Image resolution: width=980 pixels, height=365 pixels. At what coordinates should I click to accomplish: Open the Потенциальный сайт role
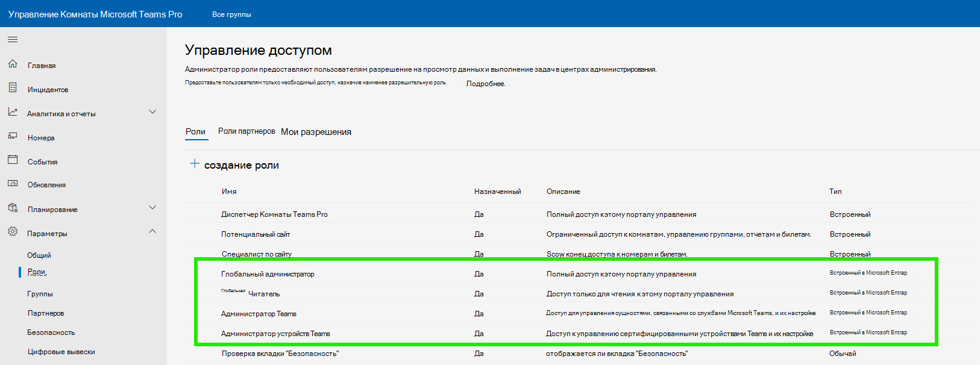click(256, 234)
